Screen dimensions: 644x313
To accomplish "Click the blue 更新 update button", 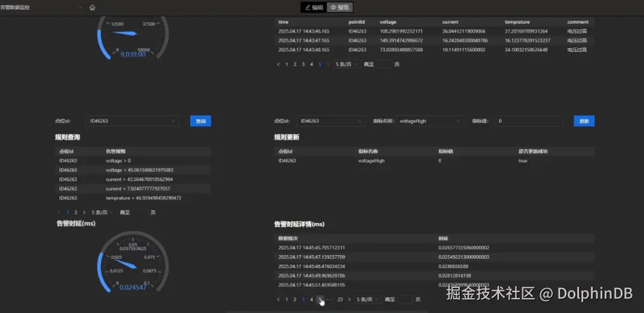I will click(584, 121).
